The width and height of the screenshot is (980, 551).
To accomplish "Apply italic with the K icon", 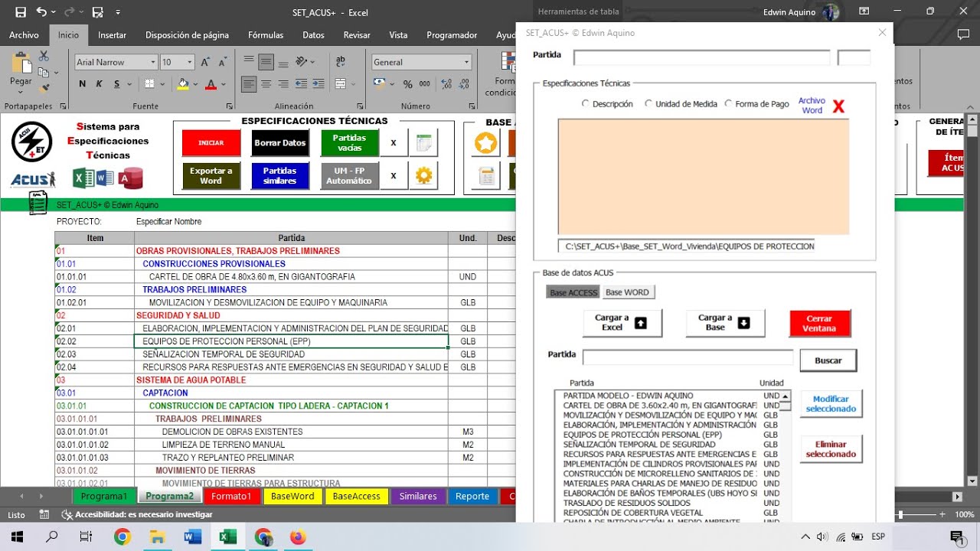I will 97,84.
